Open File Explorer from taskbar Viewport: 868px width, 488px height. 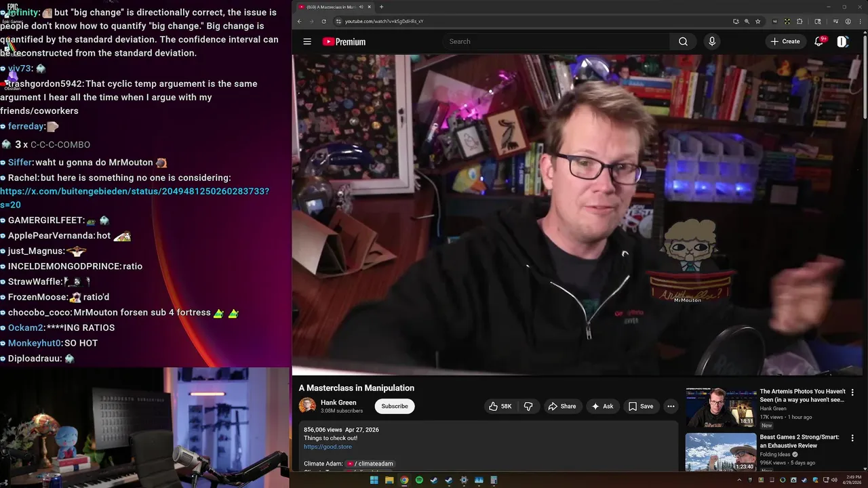(389, 481)
